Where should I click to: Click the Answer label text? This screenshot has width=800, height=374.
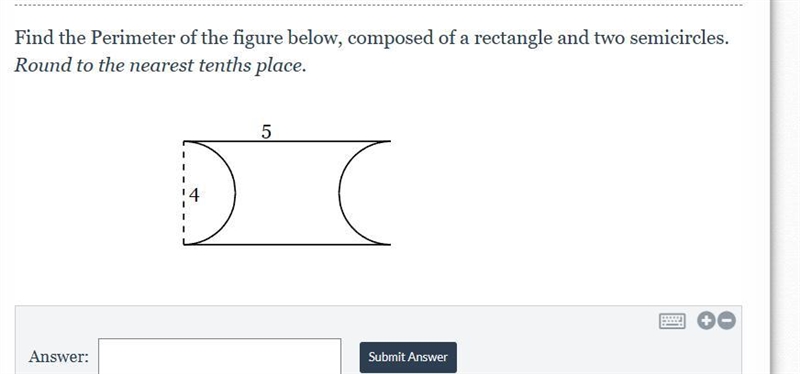tap(59, 357)
